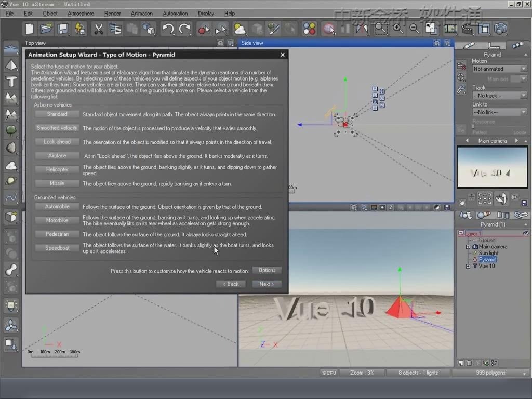Select the wind fan tool in left toolbar
The height and width of the screenshot is (399, 532).
point(11,326)
